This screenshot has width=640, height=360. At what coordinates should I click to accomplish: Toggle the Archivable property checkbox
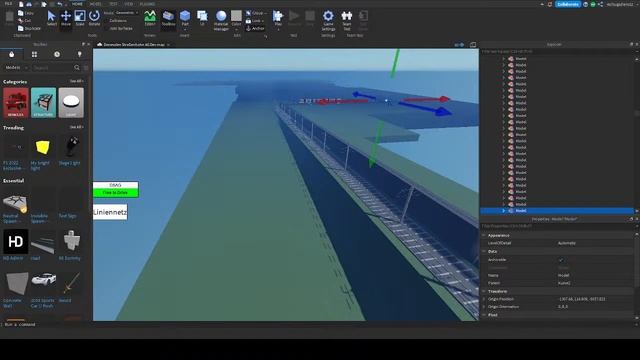561,260
